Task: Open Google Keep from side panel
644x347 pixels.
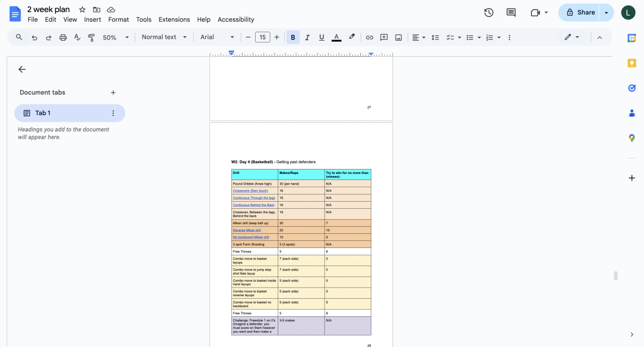Action: (x=632, y=63)
